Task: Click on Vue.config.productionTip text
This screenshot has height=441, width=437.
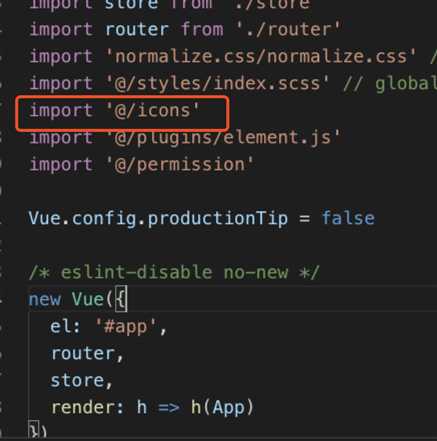Action: pyautogui.click(x=158, y=219)
